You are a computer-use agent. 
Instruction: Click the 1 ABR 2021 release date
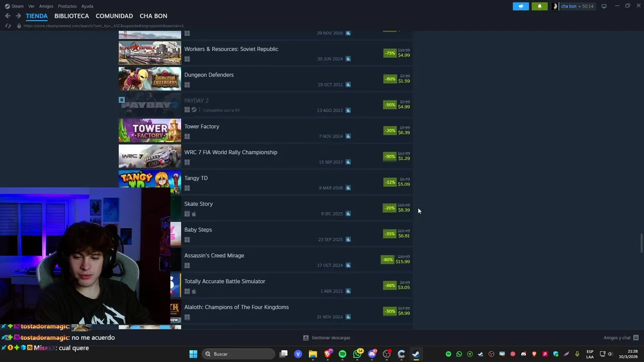(x=332, y=291)
